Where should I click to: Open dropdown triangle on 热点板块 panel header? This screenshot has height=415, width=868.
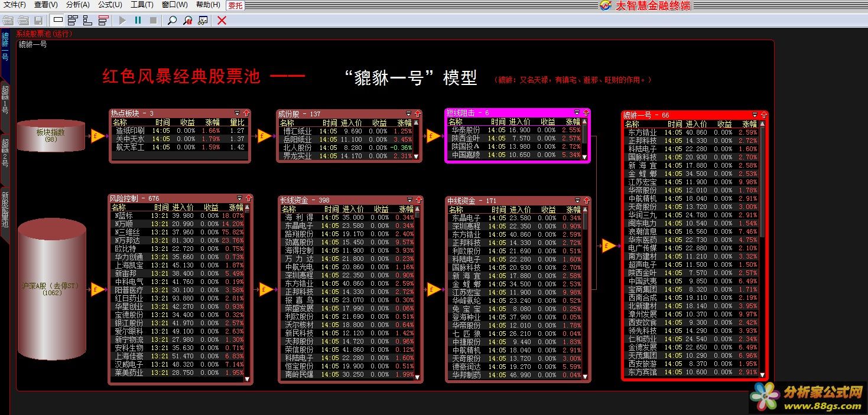tap(238, 113)
